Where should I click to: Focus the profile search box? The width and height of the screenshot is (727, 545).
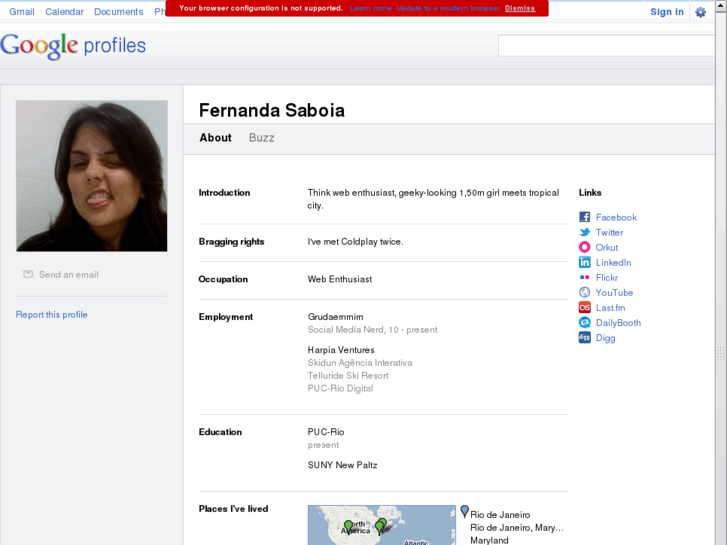(x=606, y=45)
